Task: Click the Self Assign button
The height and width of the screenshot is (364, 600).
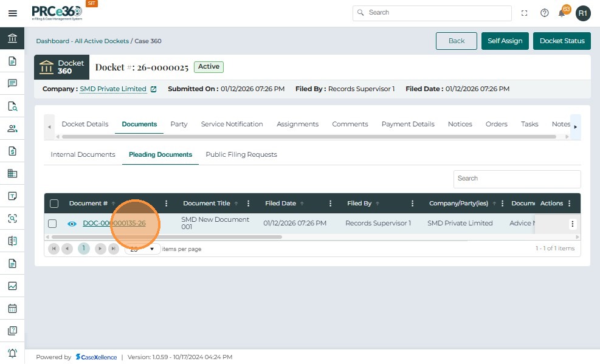Action: (505, 41)
